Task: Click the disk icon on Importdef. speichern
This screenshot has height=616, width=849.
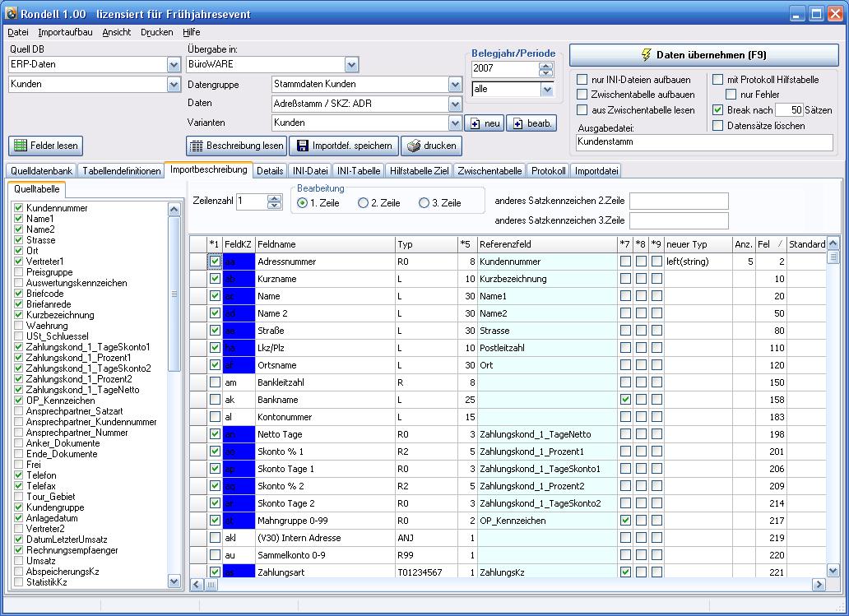Action: pos(301,146)
